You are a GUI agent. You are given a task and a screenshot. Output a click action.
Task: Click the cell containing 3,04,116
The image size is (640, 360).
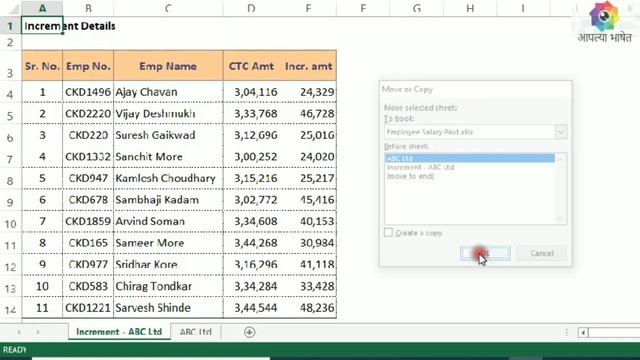pos(251,92)
